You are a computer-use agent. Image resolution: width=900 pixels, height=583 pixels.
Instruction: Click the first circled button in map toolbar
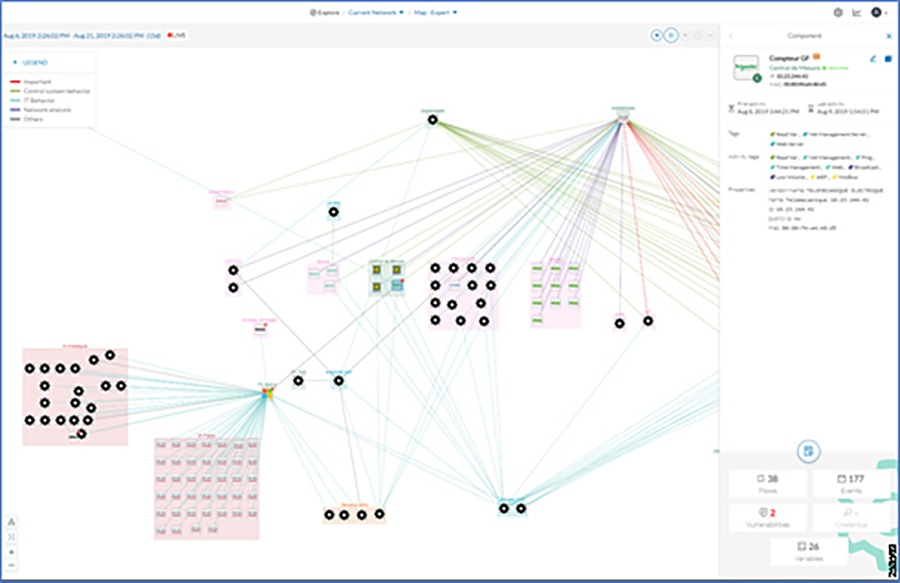coord(657,36)
